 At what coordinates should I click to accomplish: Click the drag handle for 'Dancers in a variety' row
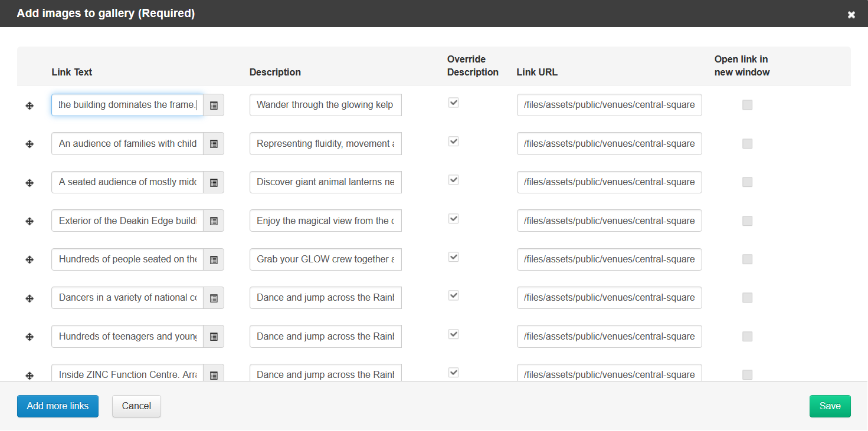coord(30,298)
